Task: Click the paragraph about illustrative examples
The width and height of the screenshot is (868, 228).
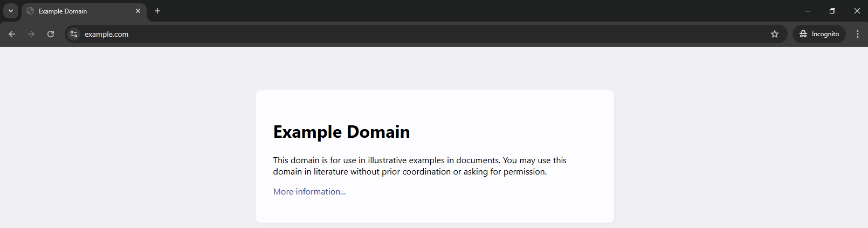Action: point(420,166)
